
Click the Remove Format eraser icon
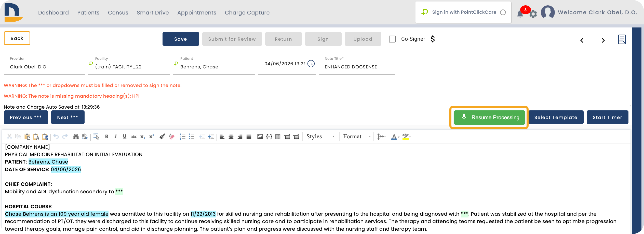172,137
